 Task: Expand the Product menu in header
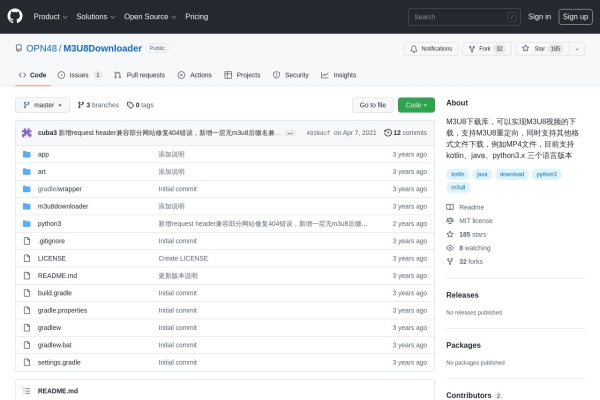pyautogui.click(x=48, y=16)
